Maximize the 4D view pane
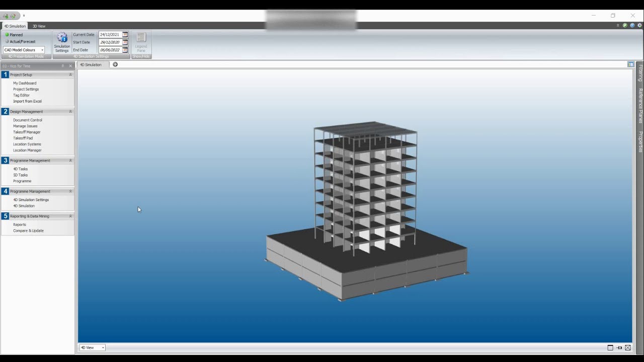644x362 pixels. tap(610, 347)
